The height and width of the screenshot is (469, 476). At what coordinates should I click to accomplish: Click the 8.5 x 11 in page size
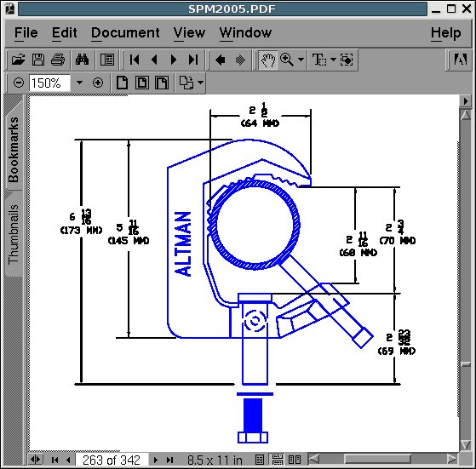pos(215,460)
